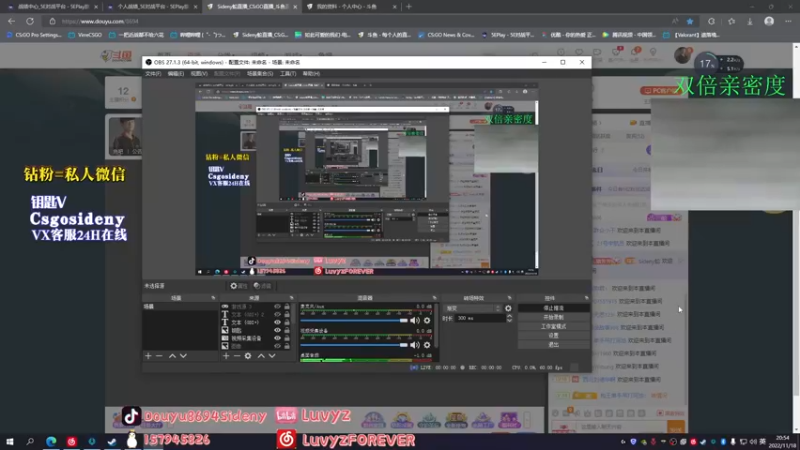Image resolution: width=800 pixels, height=450 pixels.
Task: Open 文件(F) menu in OBS
Action: [153, 74]
